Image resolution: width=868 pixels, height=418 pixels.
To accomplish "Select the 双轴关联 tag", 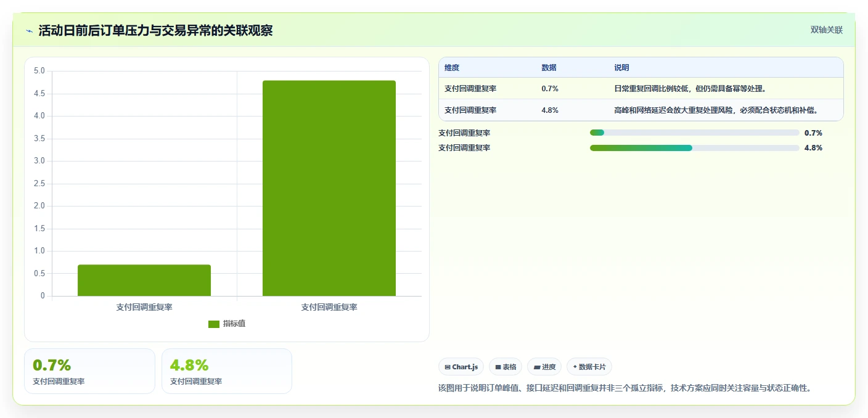I will click(826, 30).
